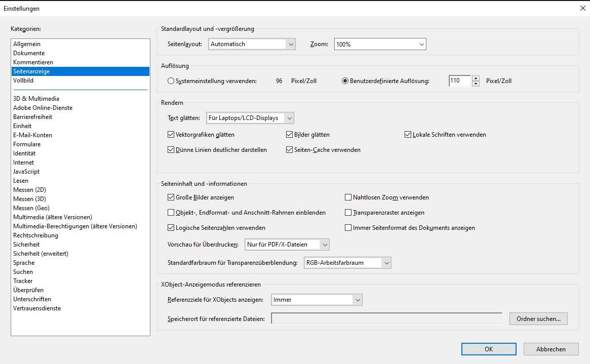Select Benutzerdefinierte Auflösung radio button
The image size is (590, 364).
345,81
